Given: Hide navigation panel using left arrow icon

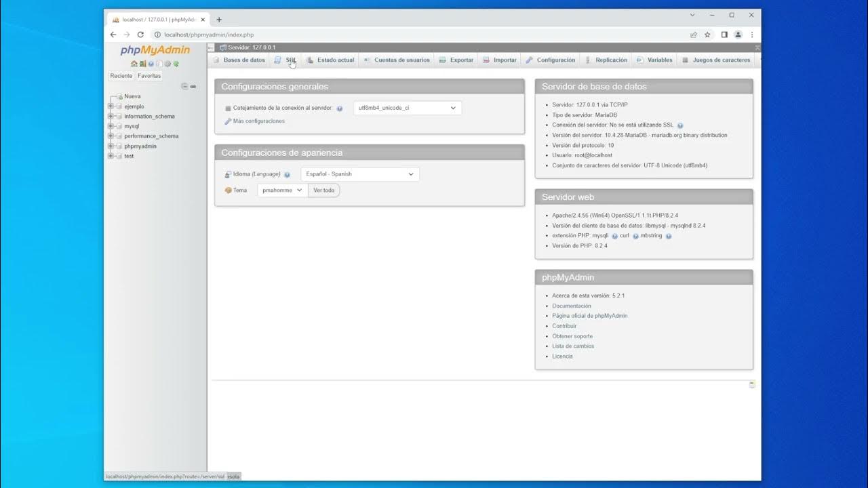Looking at the screenshot, I should click(x=211, y=47).
